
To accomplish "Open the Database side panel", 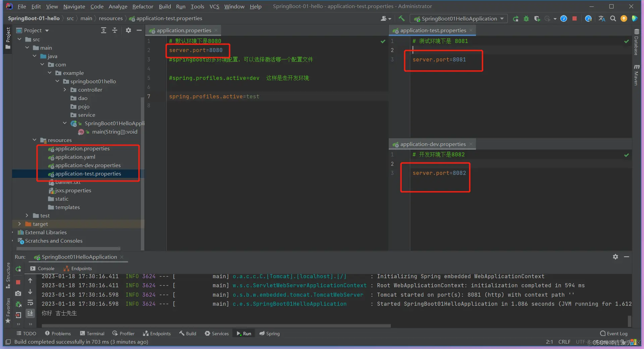I will tap(636, 42).
